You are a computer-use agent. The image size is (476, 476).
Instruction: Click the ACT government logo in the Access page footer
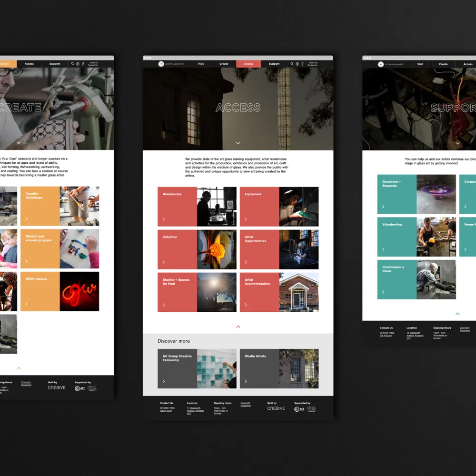[299, 409]
